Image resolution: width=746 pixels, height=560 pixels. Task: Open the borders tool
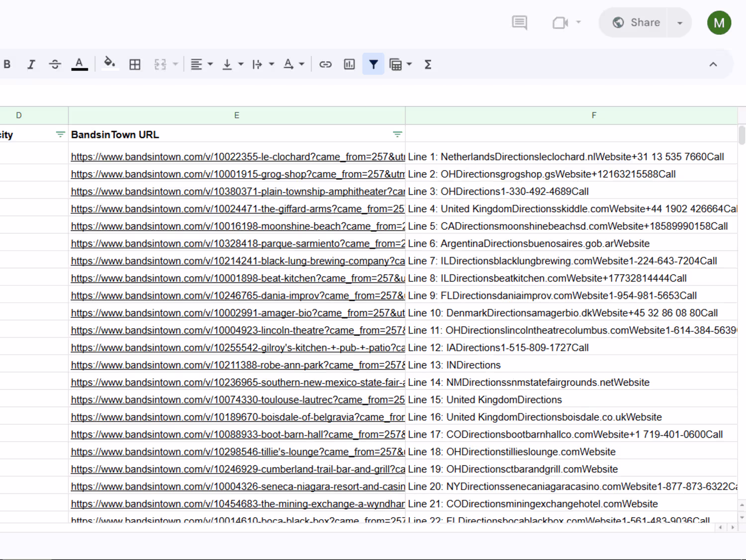pyautogui.click(x=135, y=64)
